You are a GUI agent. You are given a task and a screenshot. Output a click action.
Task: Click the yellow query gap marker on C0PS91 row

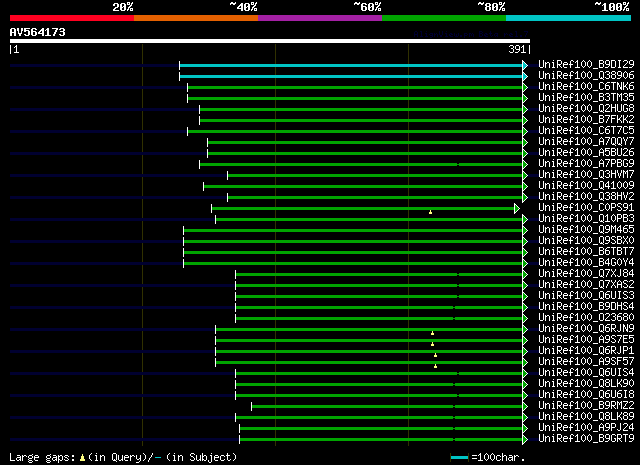click(430, 212)
